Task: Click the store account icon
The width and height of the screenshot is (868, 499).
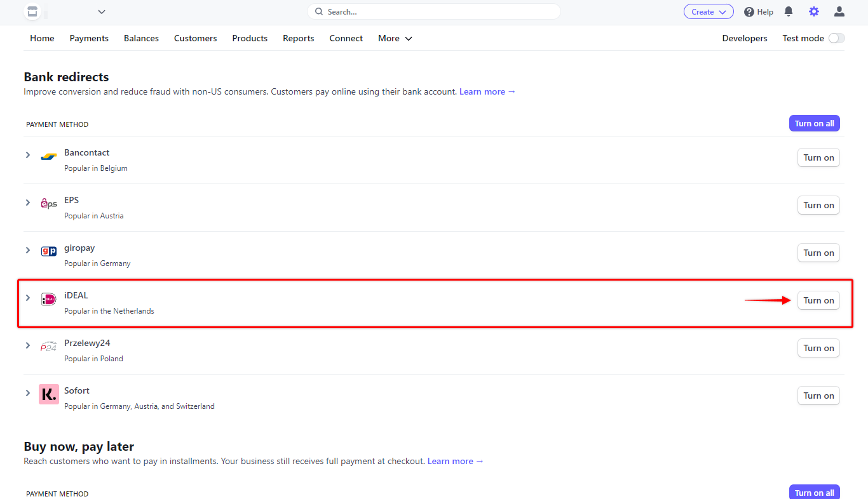Action: coord(32,11)
